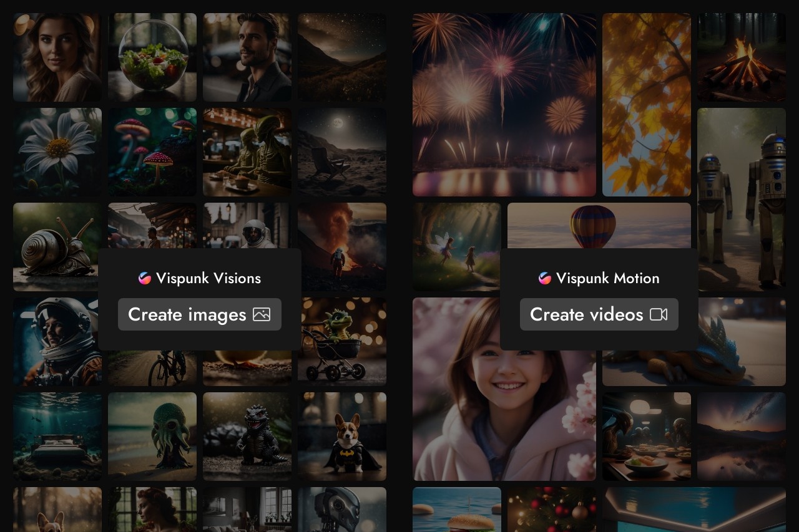The width and height of the screenshot is (799, 532).
Task: Open the astronaut near fire explosion thumbnail
Action: [x=343, y=247]
